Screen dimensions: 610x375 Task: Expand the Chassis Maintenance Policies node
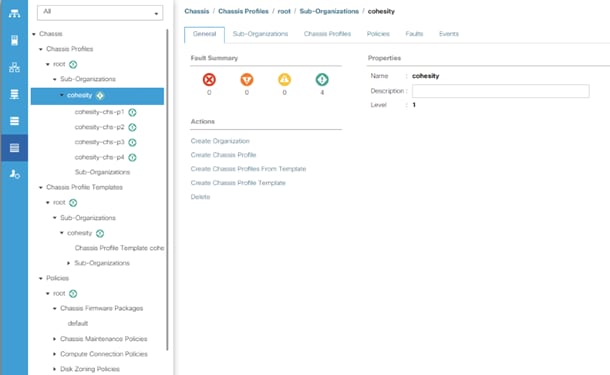point(54,339)
